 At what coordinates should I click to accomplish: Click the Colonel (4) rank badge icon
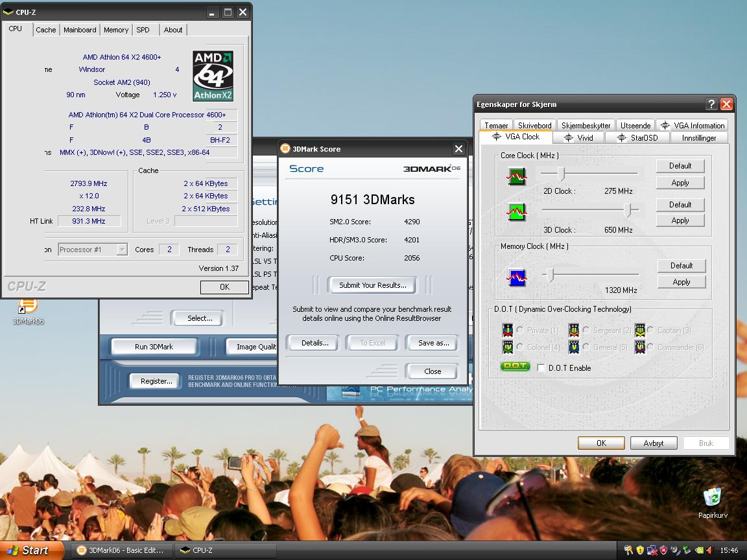coord(508,347)
